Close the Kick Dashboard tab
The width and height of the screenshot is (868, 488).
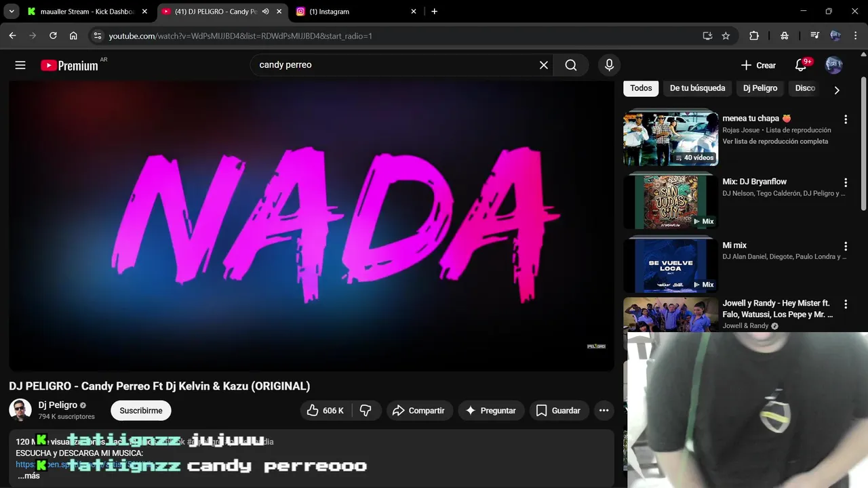point(144,12)
